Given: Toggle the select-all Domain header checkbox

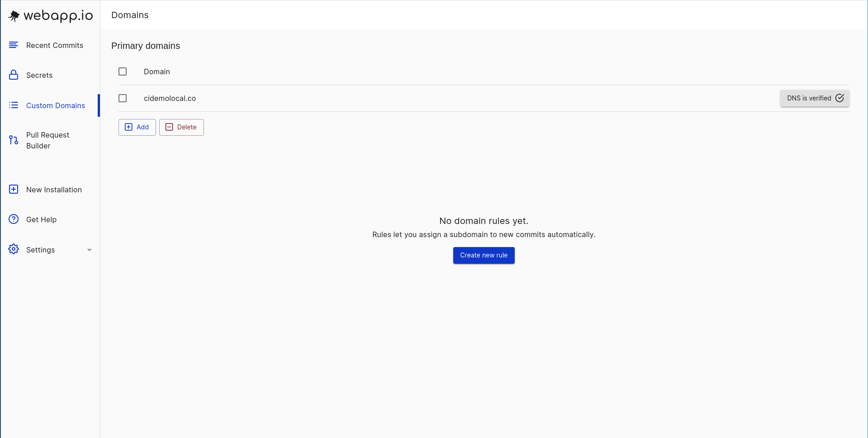Looking at the screenshot, I should coord(123,71).
